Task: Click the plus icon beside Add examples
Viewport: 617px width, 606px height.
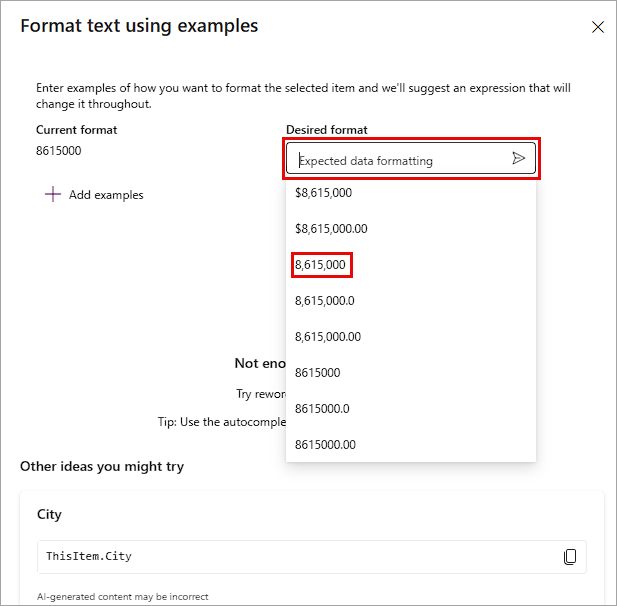Action: 53,194
